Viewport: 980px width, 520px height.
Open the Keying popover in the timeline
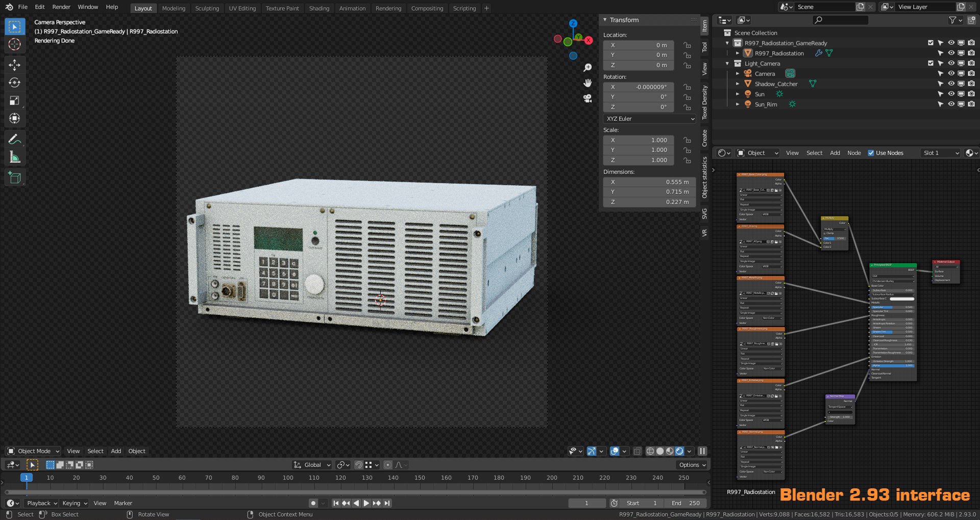pyautogui.click(x=75, y=503)
